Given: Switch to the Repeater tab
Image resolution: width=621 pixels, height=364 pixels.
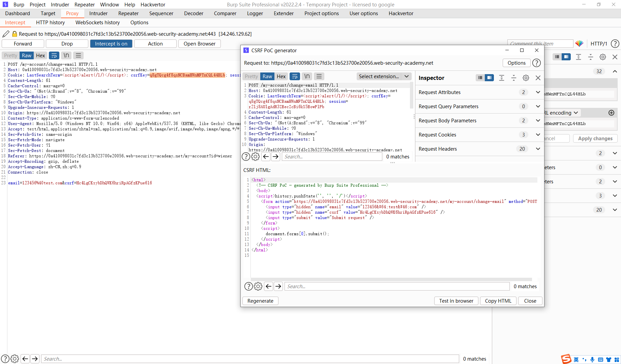Looking at the screenshot, I should pyautogui.click(x=128, y=13).
